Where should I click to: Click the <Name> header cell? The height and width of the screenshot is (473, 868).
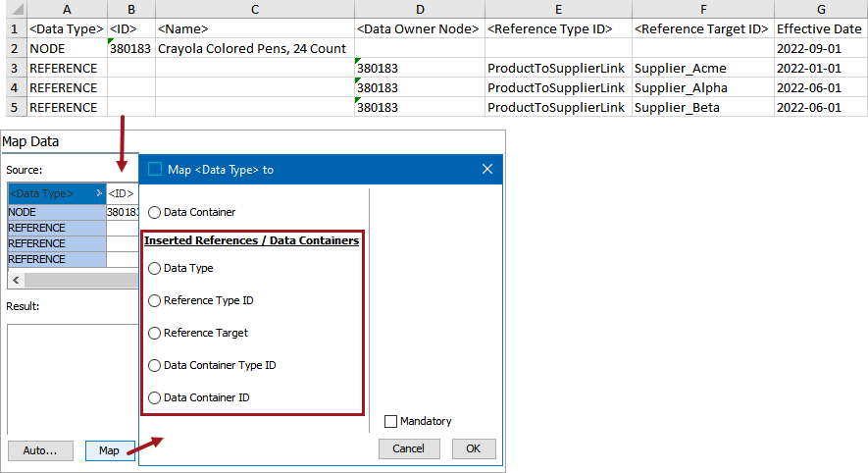point(255,28)
